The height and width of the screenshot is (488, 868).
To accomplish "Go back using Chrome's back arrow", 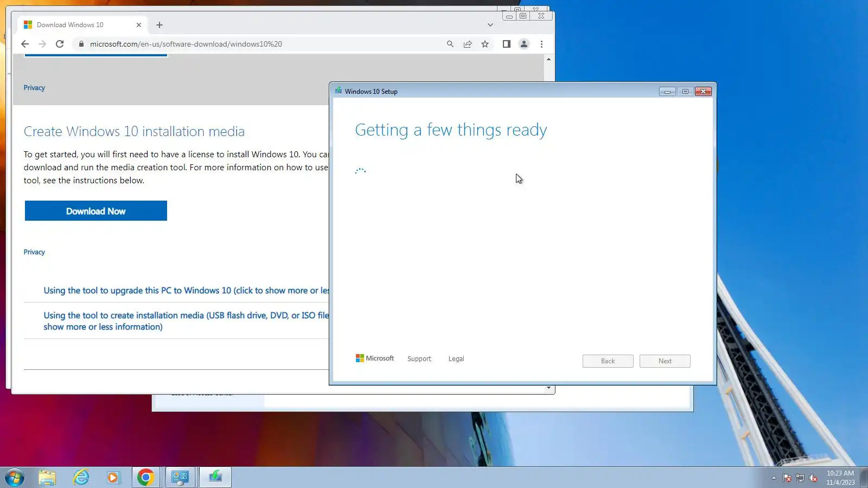I will 25,44.
